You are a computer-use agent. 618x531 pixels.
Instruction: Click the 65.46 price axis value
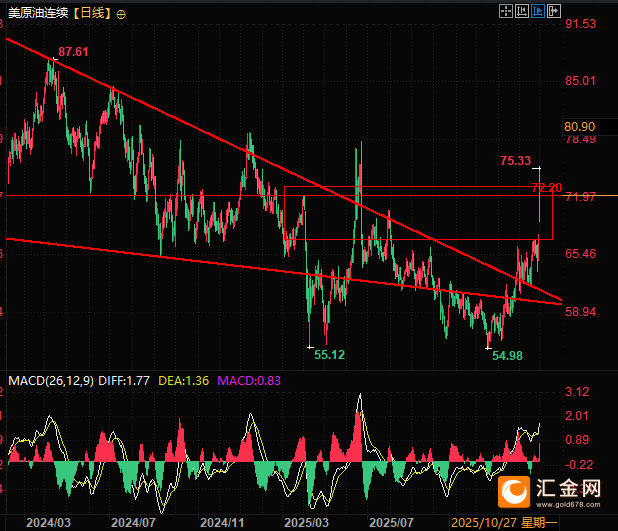coord(581,253)
